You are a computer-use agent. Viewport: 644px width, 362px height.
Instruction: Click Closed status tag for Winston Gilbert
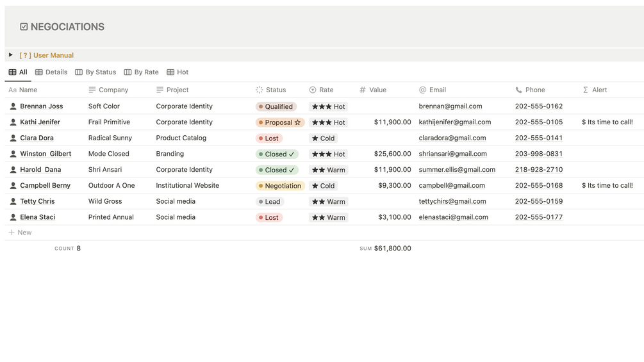pyautogui.click(x=277, y=154)
